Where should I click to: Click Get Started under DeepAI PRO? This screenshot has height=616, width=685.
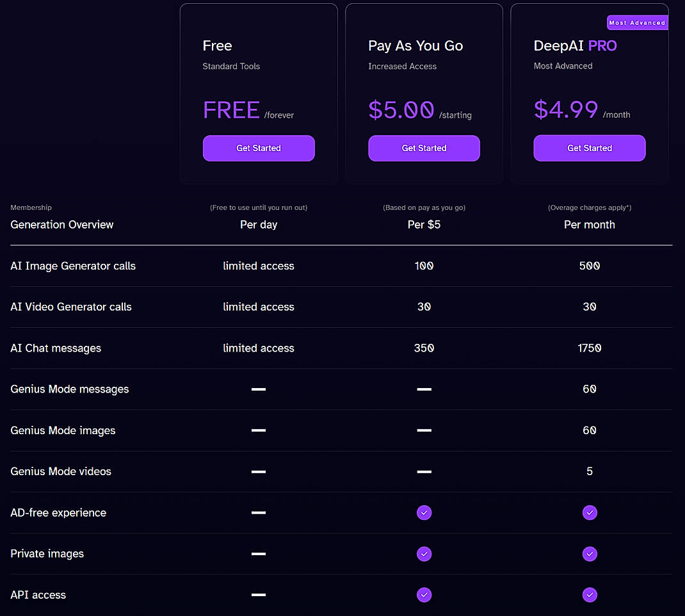[589, 148]
